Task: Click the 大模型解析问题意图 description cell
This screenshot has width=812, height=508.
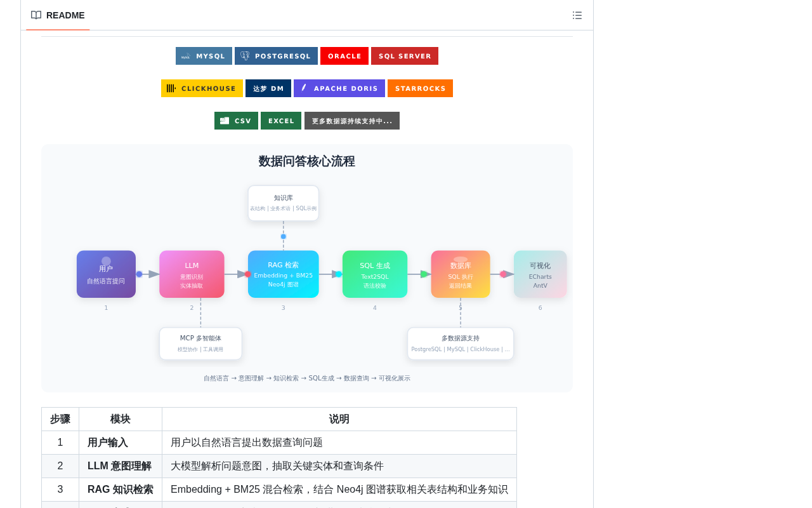Action: coord(339,466)
